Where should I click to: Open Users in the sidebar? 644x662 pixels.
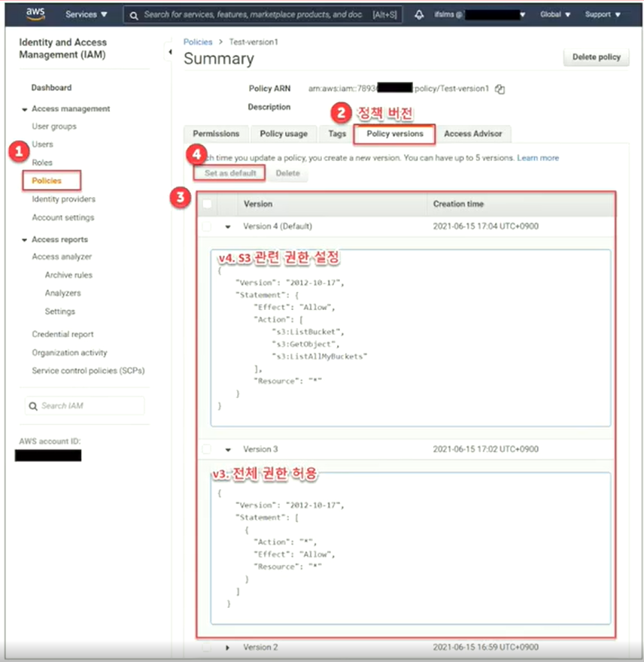pyautogui.click(x=43, y=144)
